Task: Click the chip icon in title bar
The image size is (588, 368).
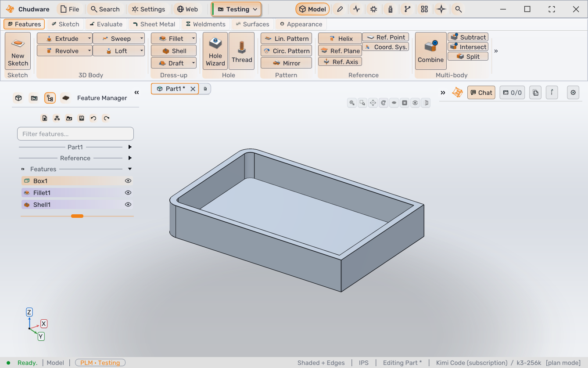Action: tap(373, 9)
